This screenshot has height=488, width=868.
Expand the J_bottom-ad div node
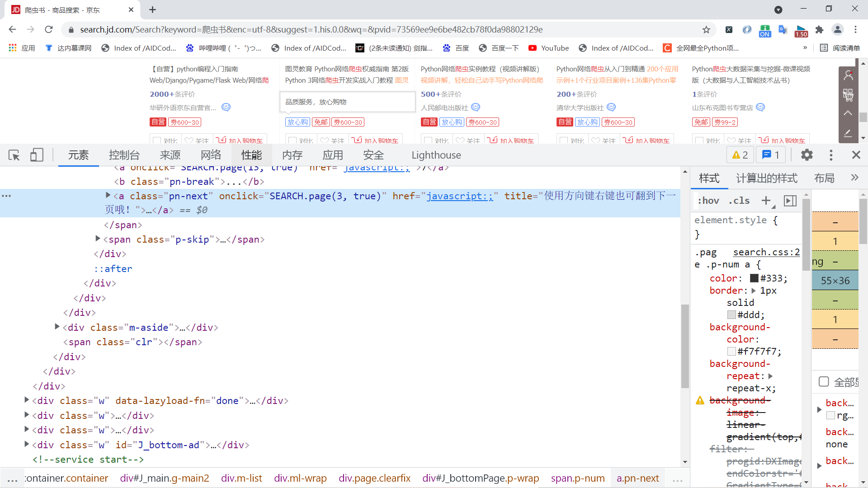(x=27, y=444)
